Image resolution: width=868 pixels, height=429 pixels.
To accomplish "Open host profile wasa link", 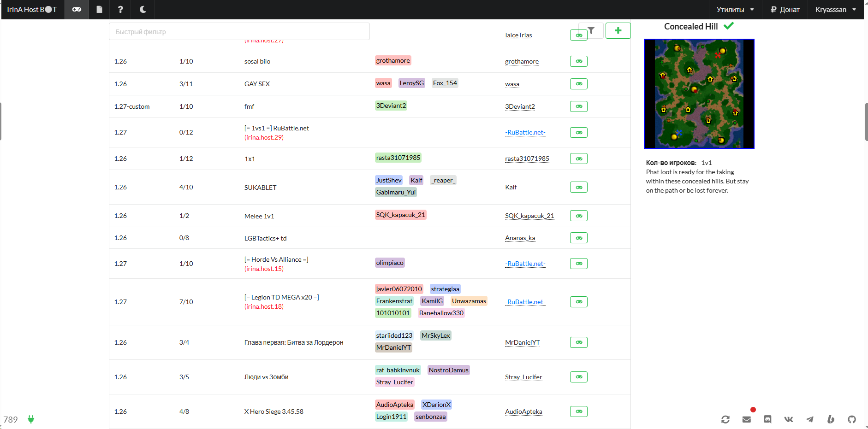I will click(512, 84).
